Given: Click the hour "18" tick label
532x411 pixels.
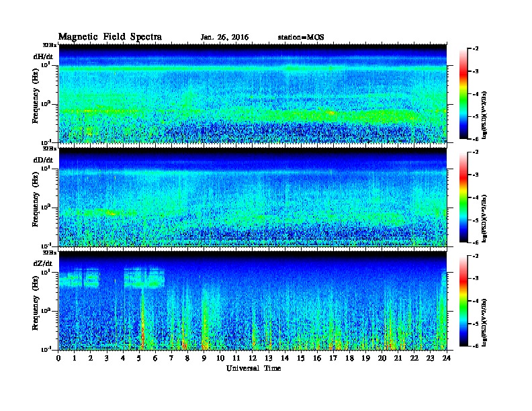Looking at the screenshot, I should tap(350, 358).
